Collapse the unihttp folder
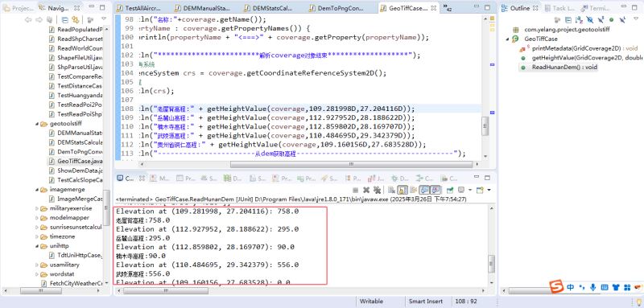Viewport: 644px width, 308px height. [x=37, y=246]
